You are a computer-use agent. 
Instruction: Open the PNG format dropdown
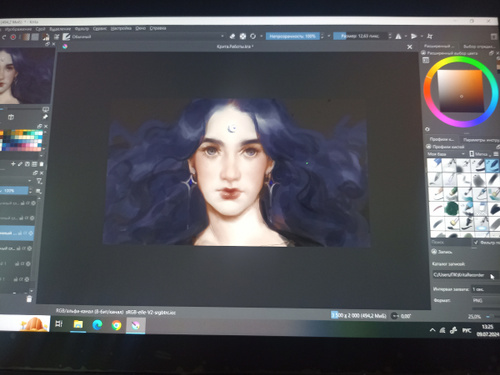(485, 301)
